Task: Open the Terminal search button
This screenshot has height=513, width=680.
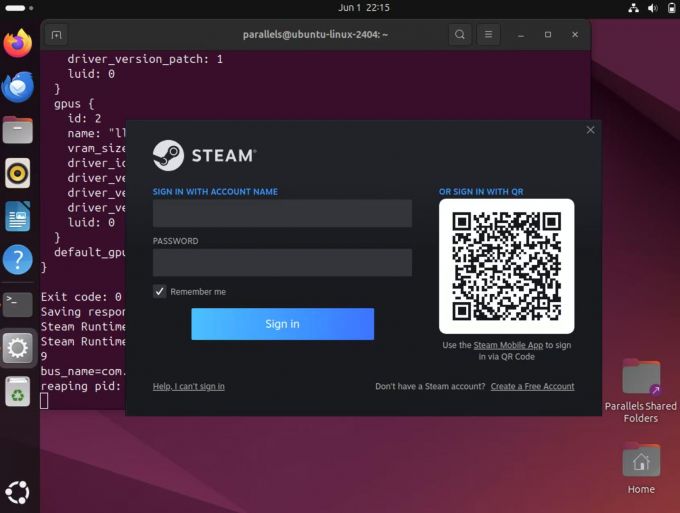Action: 460,34
